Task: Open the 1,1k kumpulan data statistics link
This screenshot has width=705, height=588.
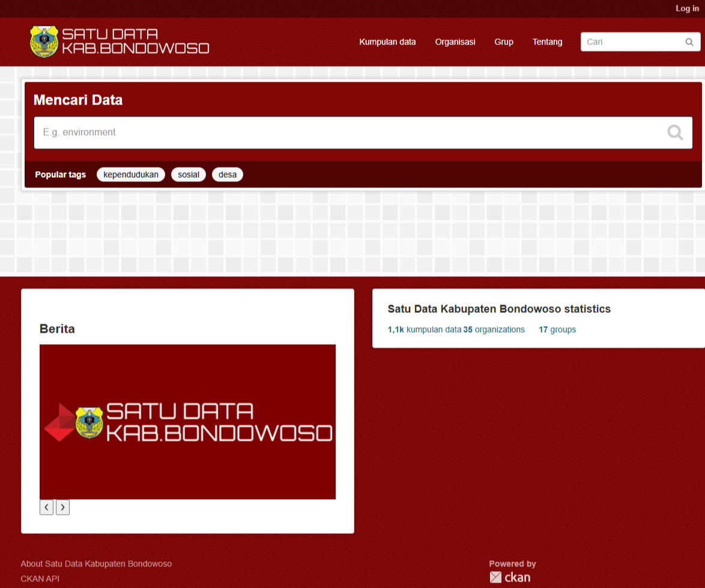Action: [425, 330]
